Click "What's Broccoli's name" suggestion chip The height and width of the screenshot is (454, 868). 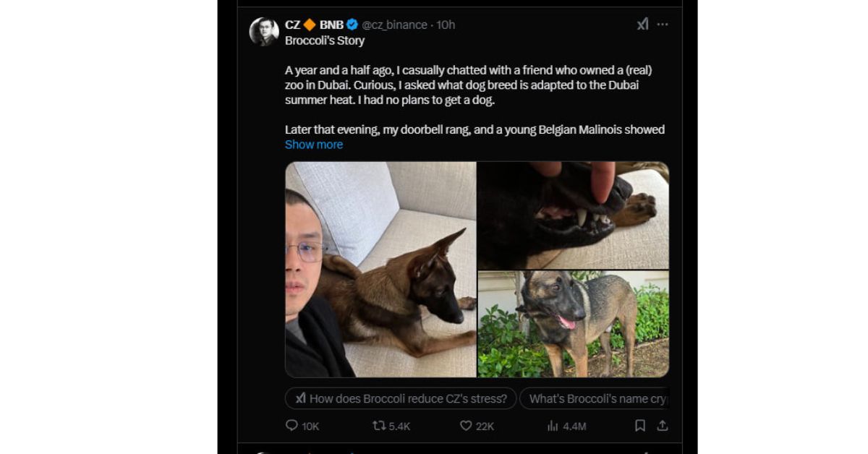pyautogui.click(x=595, y=398)
